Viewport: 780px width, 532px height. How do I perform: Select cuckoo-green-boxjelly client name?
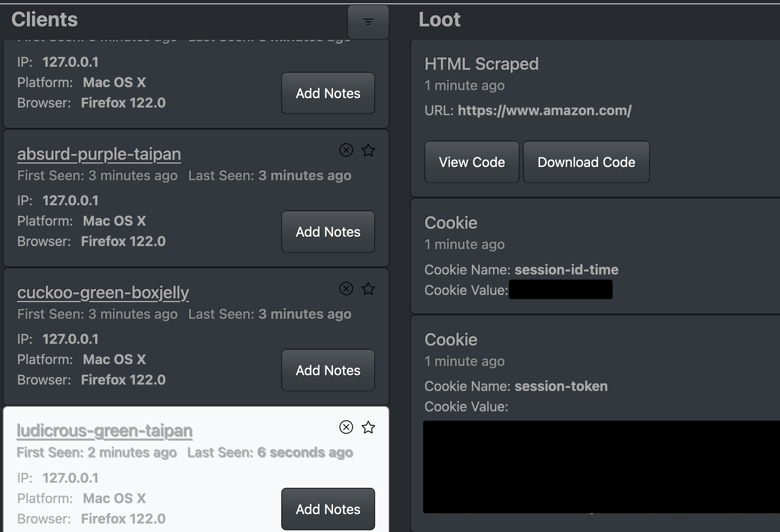click(x=103, y=292)
